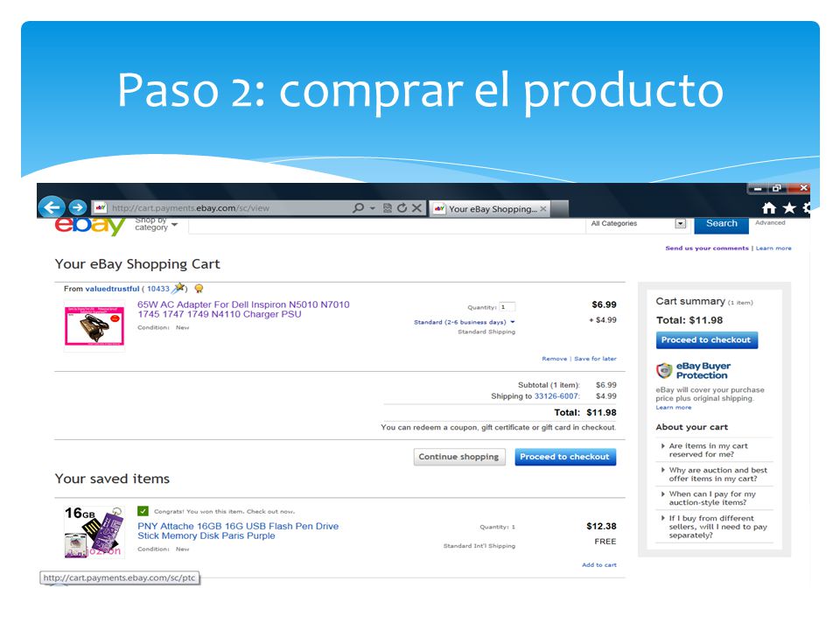Click the search magnifier in address bar
Viewport: 840px width, 630px height.
(359, 208)
